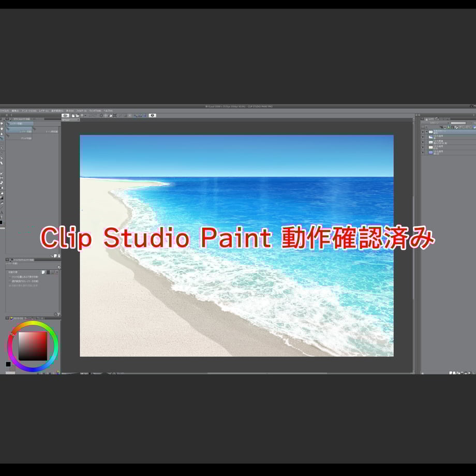Click the New document icon

pos(73,116)
